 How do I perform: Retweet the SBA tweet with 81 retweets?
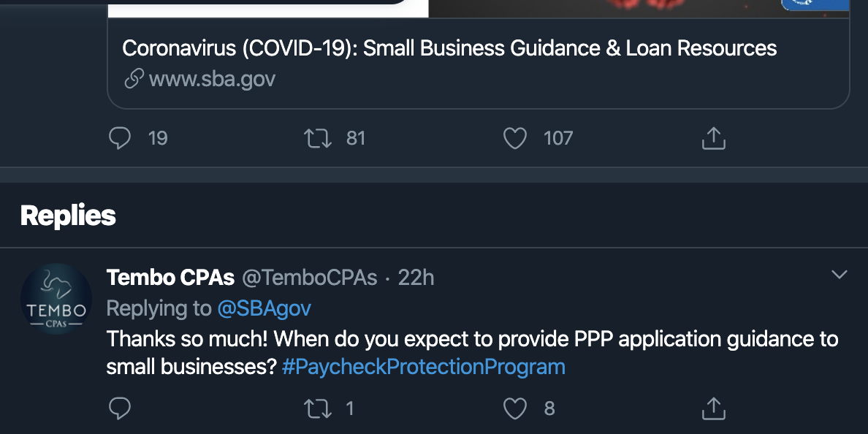coord(317,138)
